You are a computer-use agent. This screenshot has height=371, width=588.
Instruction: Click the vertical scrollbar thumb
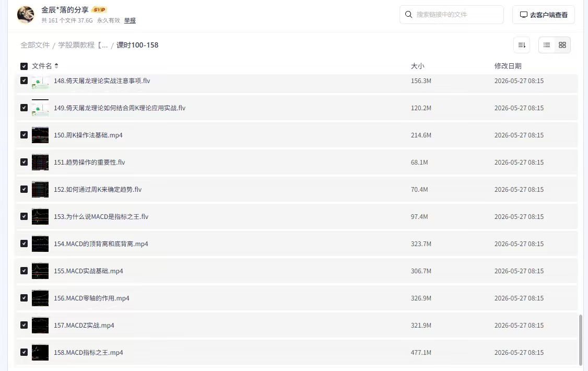[x=581, y=340]
